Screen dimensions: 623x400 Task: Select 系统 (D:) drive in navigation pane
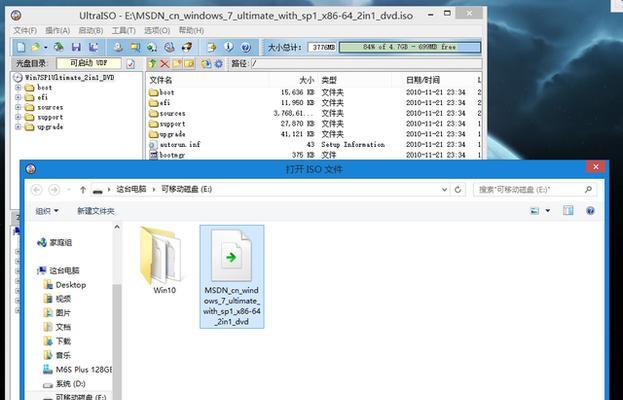click(64, 384)
